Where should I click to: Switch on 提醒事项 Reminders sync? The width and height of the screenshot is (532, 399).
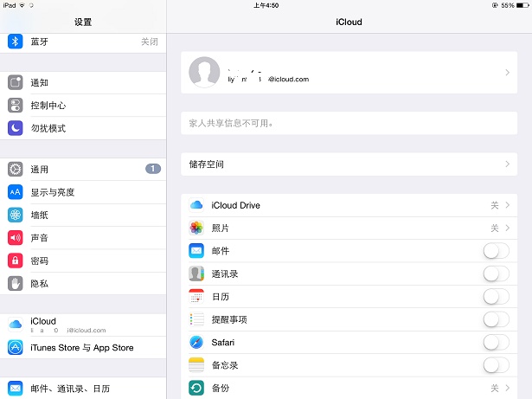tap(496, 319)
